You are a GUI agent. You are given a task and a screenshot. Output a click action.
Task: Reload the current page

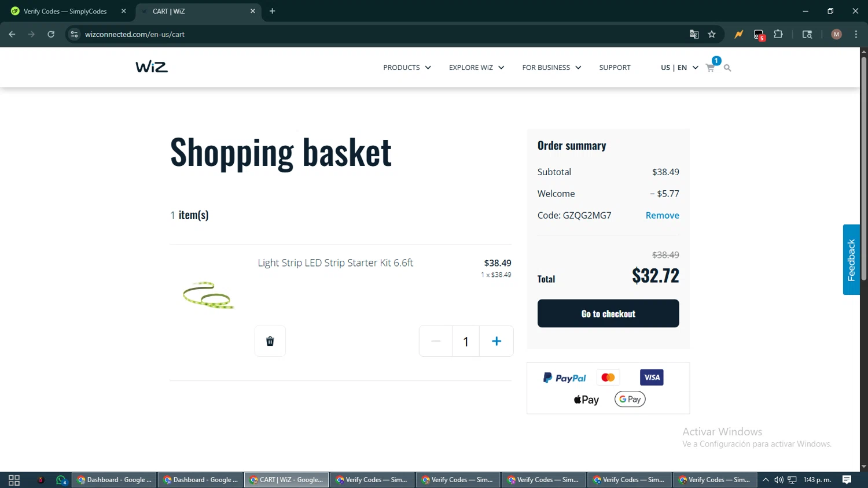[x=51, y=34]
